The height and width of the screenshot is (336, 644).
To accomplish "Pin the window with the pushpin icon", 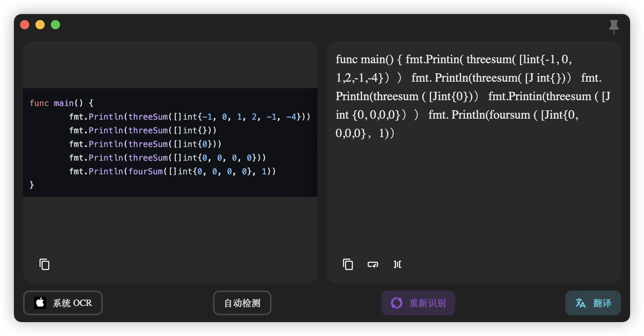I will pos(614,27).
